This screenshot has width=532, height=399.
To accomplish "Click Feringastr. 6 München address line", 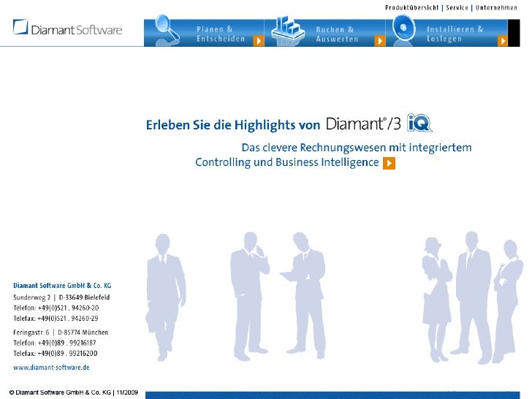I will [x=61, y=332].
